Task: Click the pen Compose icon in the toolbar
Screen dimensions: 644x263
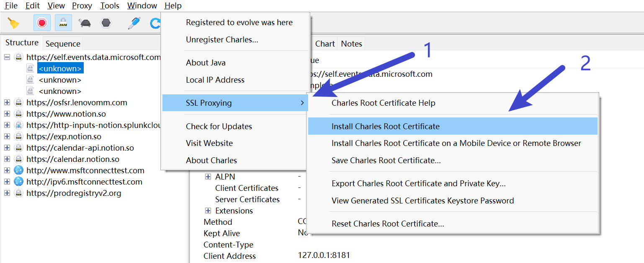Action: coord(134,23)
